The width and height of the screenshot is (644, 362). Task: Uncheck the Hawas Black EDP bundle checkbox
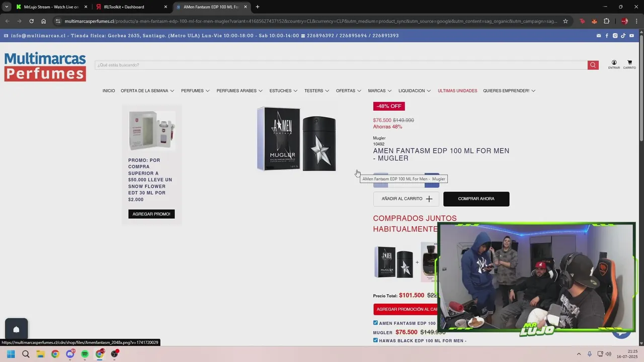tap(375, 340)
